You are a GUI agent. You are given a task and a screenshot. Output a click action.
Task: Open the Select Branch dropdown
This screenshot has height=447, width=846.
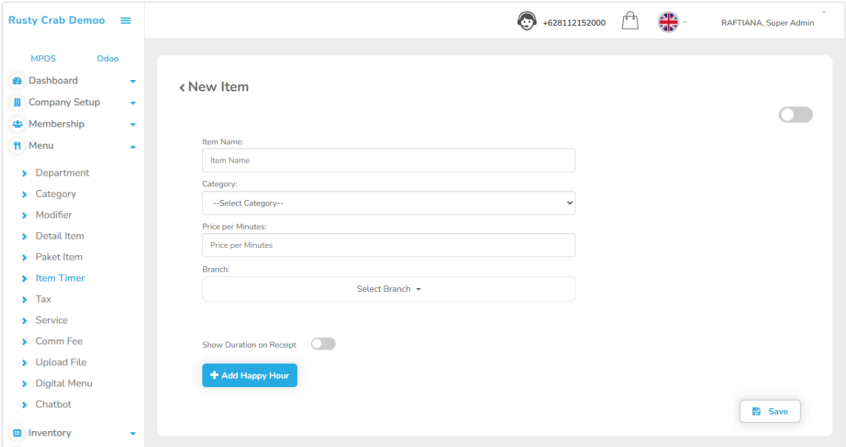pyautogui.click(x=388, y=289)
